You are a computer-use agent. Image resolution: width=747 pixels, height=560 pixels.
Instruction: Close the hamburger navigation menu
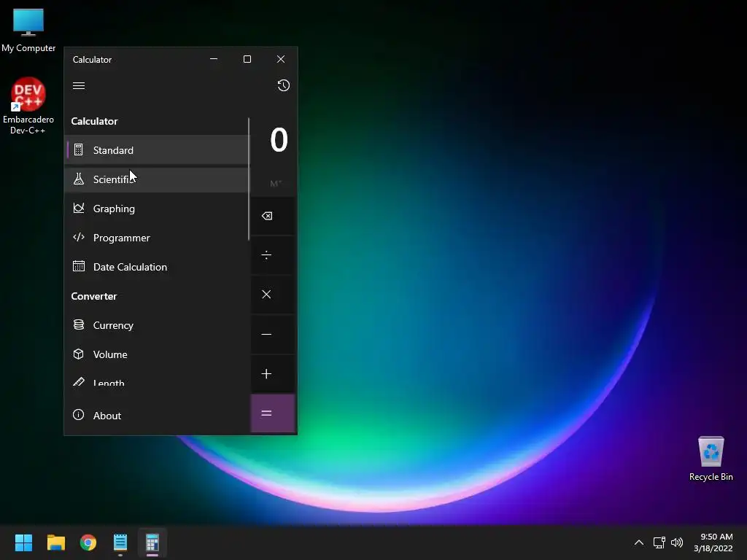pyautogui.click(x=79, y=86)
